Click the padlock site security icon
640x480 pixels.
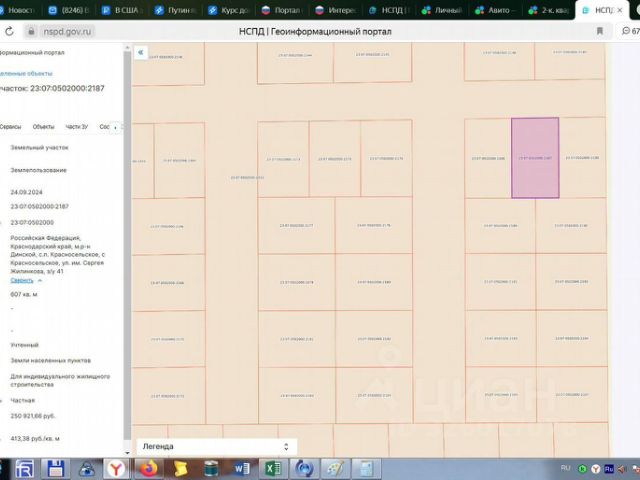(31, 31)
